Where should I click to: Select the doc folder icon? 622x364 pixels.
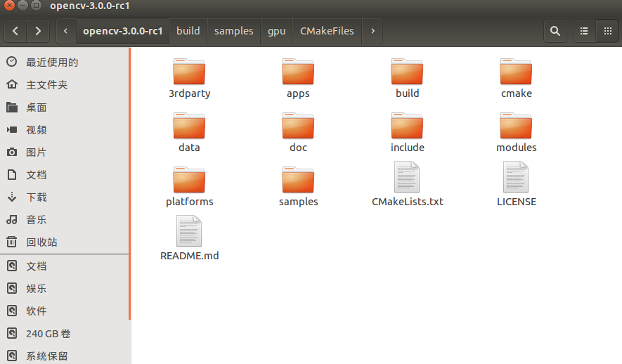click(298, 126)
